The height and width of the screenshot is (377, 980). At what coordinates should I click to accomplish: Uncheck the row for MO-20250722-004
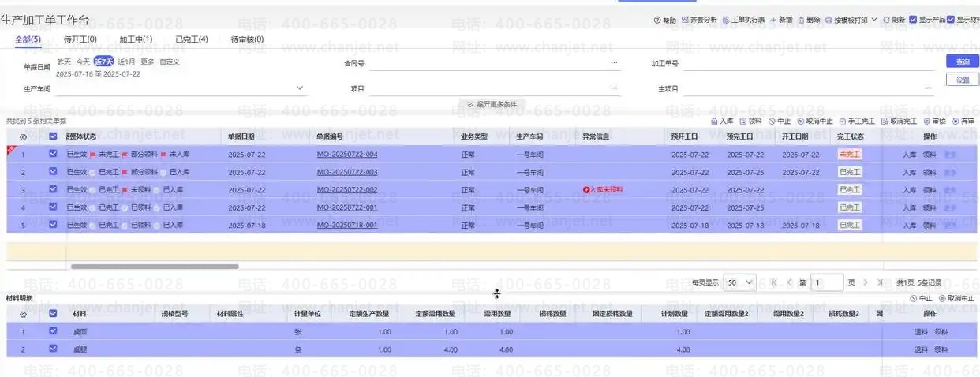(53, 154)
